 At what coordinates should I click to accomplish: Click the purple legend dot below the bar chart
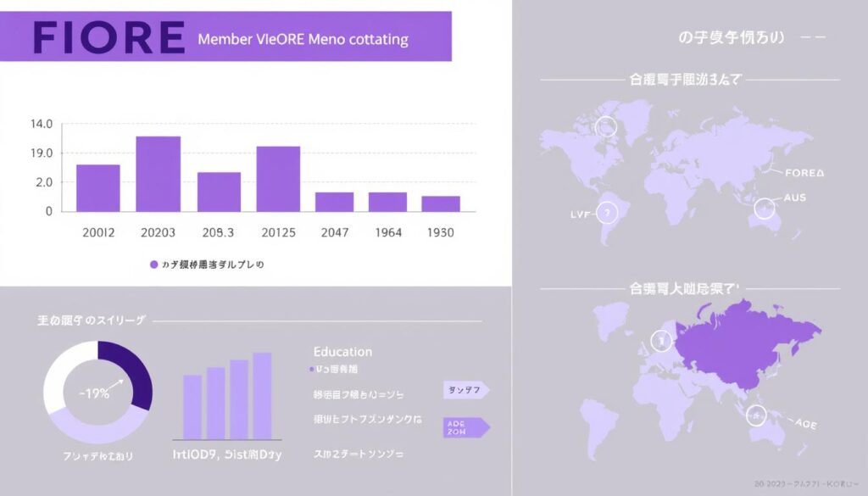(153, 265)
